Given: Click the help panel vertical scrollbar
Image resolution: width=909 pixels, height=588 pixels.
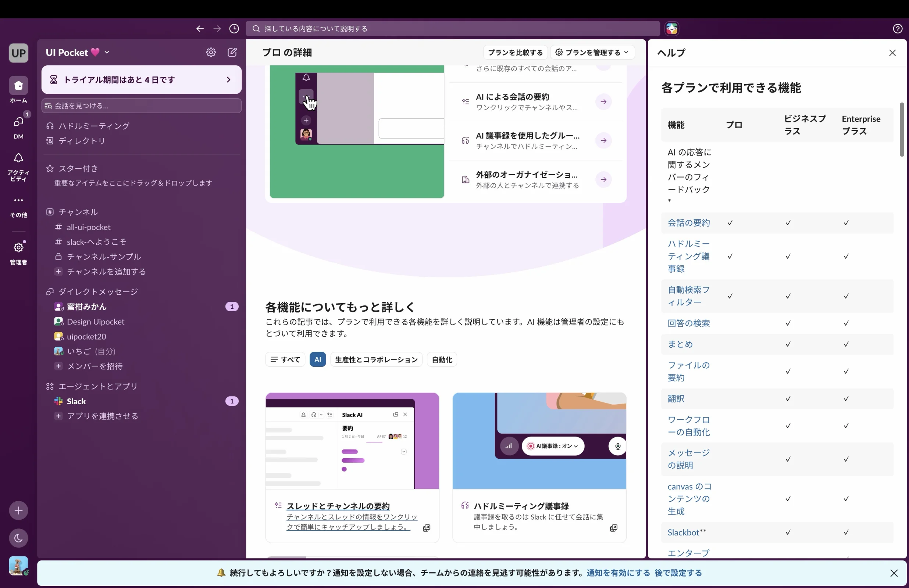Looking at the screenshot, I should pos(901,130).
